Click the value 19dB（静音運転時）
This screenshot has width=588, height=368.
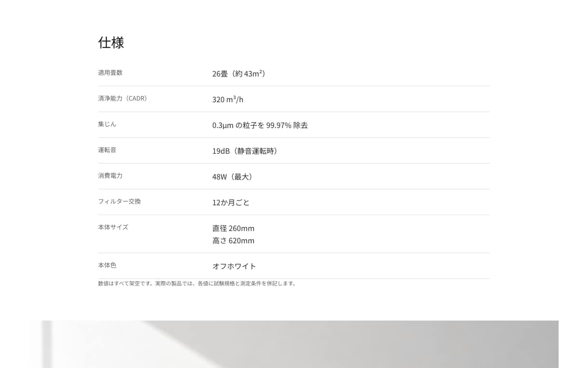pyautogui.click(x=247, y=151)
